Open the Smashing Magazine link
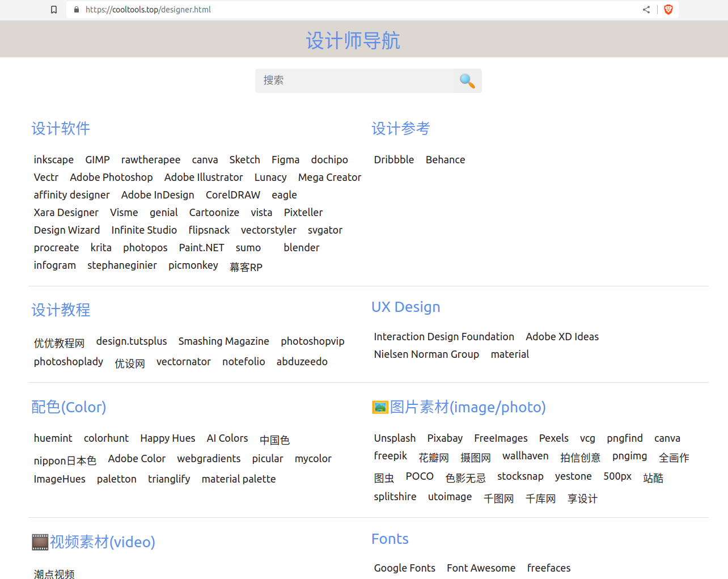Screen dimensions: 728x579 [x=224, y=341]
